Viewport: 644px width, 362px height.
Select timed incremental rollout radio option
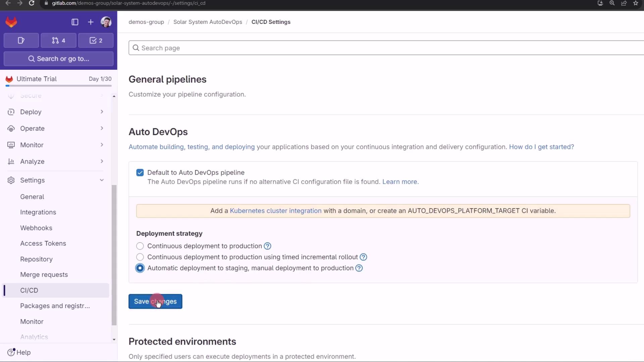click(x=140, y=257)
